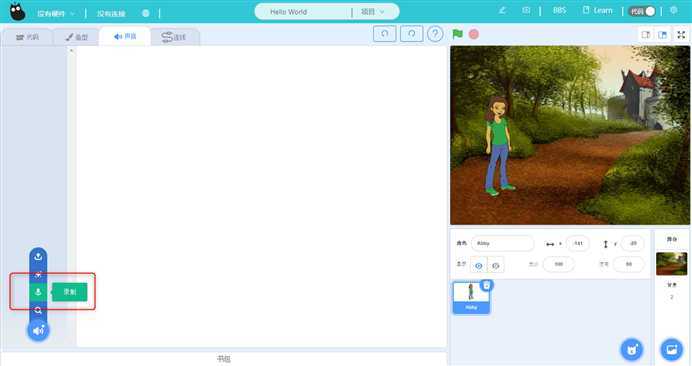Select the microphone record sound option
The height and width of the screenshot is (366, 692).
[x=38, y=291]
